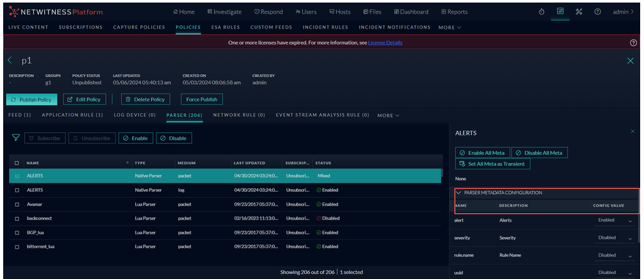The width and height of the screenshot is (644, 279).
Task: Open the alert config value dropdown
Action: click(615, 220)
